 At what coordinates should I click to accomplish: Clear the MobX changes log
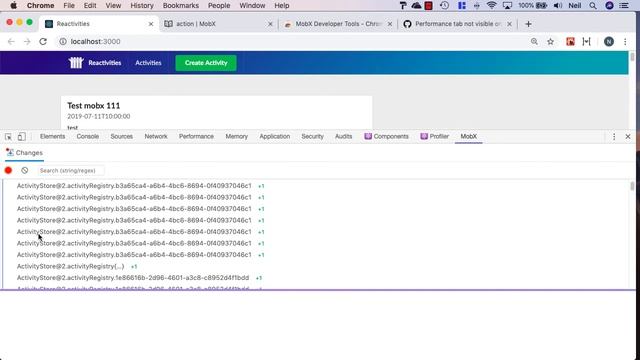pyautogui.click(x=24, y=170)
